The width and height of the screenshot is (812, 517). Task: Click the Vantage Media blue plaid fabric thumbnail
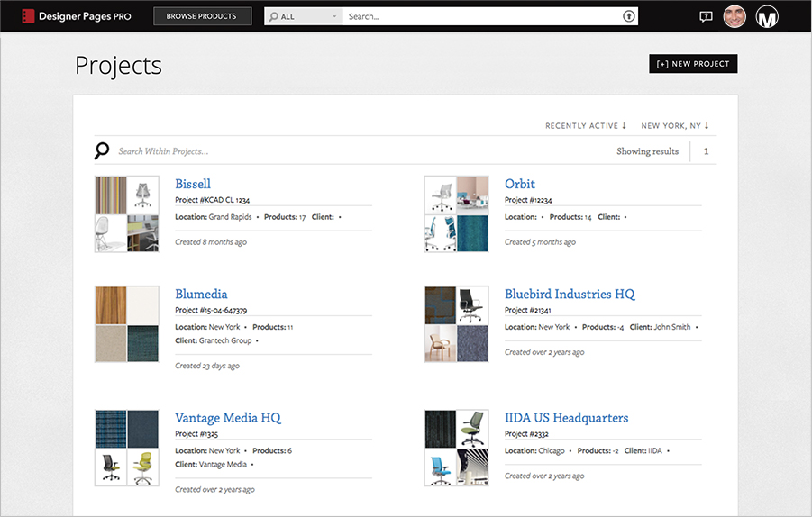pyautogui.click(x=111, y=429)
